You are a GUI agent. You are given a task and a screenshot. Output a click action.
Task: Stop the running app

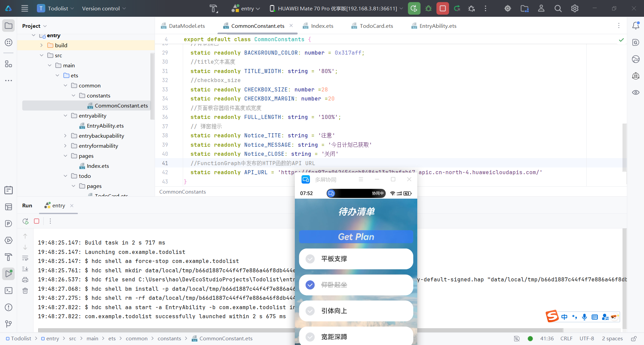pos(443,8)
